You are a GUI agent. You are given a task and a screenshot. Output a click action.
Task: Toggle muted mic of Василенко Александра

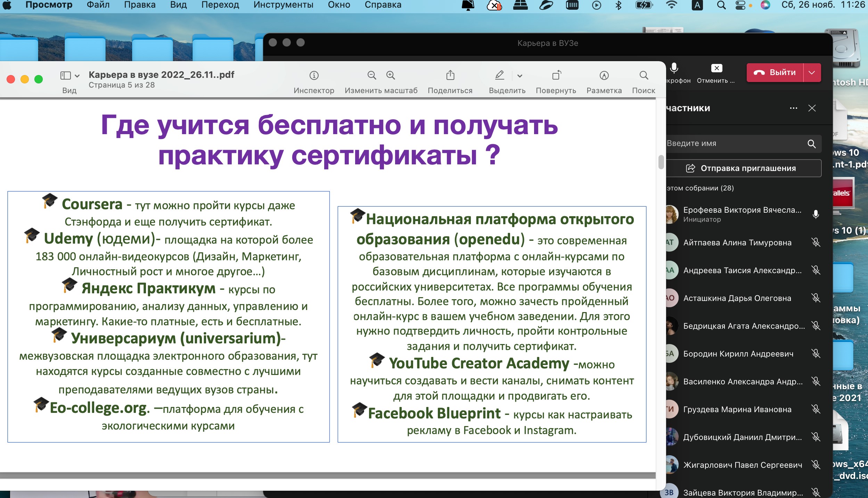click(816, 381)
